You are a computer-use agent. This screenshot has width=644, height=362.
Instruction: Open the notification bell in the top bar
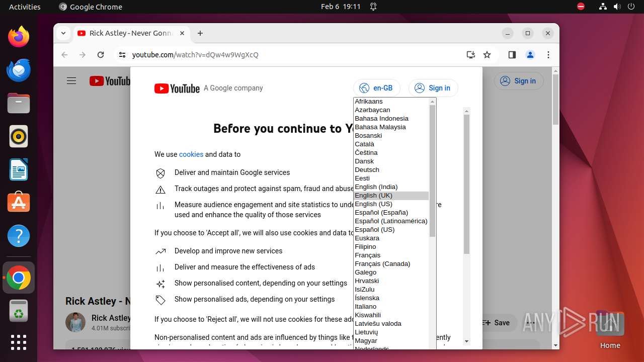click(373, 7)
